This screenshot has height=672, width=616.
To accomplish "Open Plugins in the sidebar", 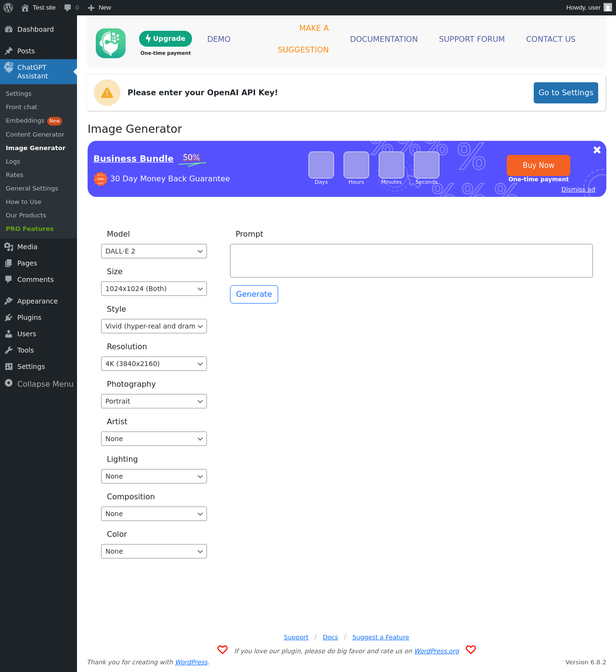I will 38,317.
